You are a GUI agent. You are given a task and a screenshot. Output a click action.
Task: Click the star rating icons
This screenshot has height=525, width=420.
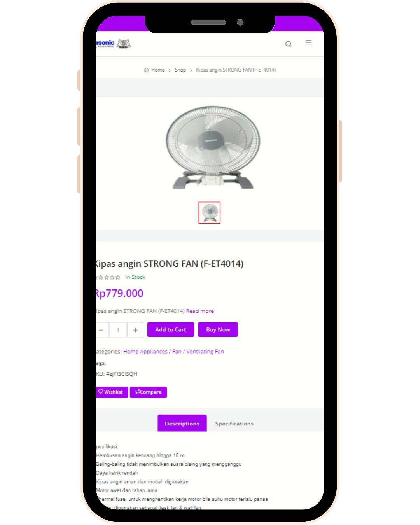point(108,277)
